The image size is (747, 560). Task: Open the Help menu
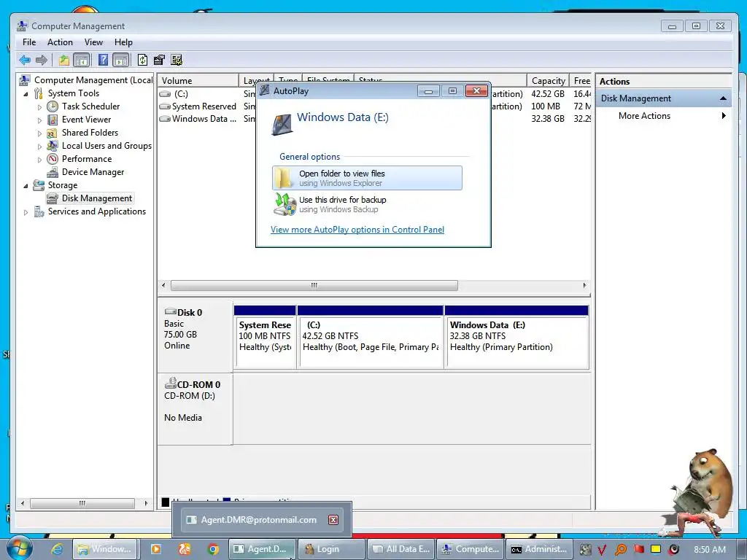[x=123, y=42]
